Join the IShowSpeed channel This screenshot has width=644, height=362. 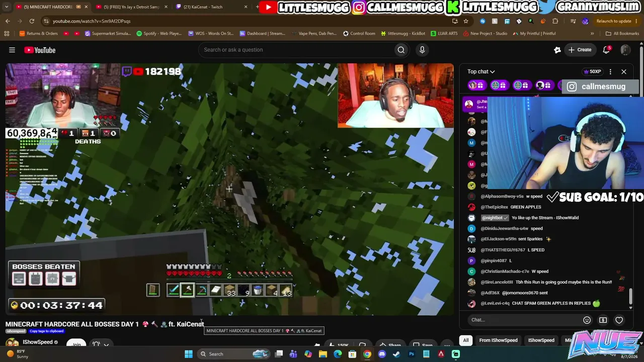pyautogui.click(x=76, y=344)
